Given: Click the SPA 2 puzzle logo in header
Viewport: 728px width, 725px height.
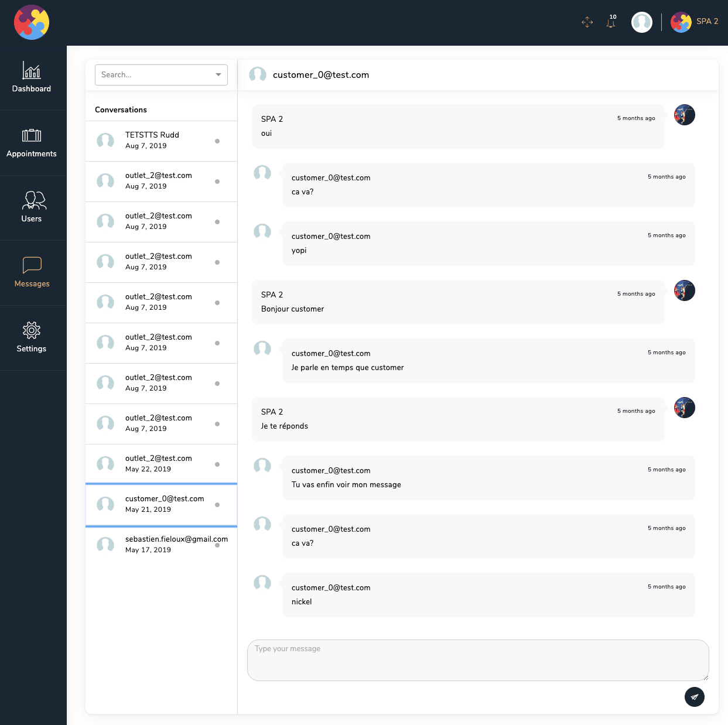Looking at the screenshot, I should click(x=681, y=22).
